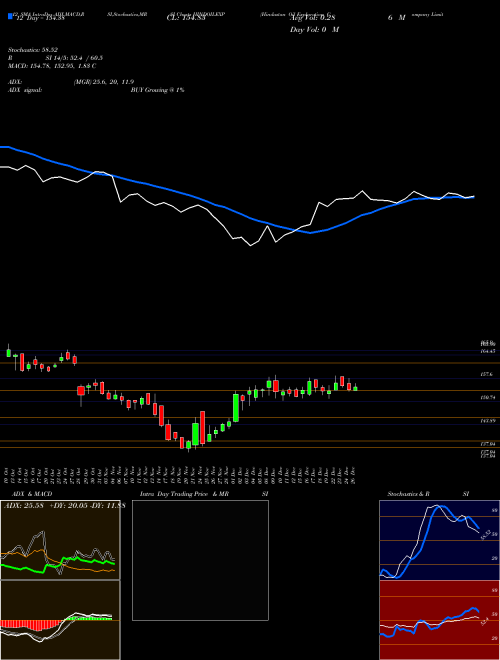Open the blue Stochastics chart panel
Screen dimensions: 500x660
click(x=439, y=540)
